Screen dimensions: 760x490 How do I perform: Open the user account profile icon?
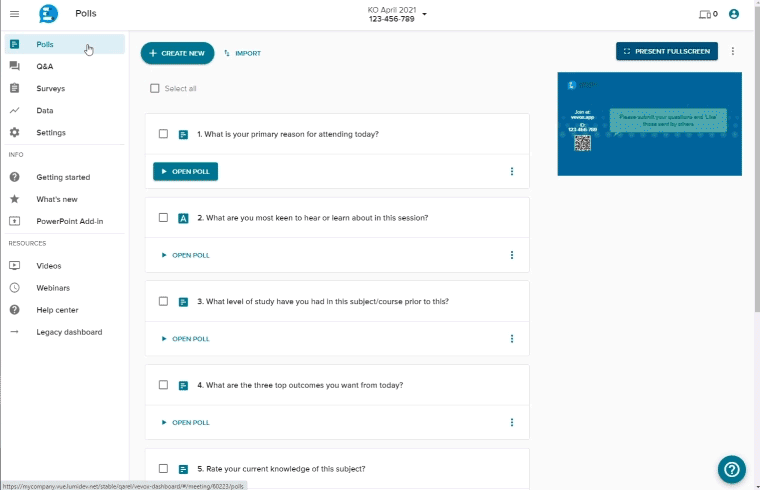click(x=734, y=14)
